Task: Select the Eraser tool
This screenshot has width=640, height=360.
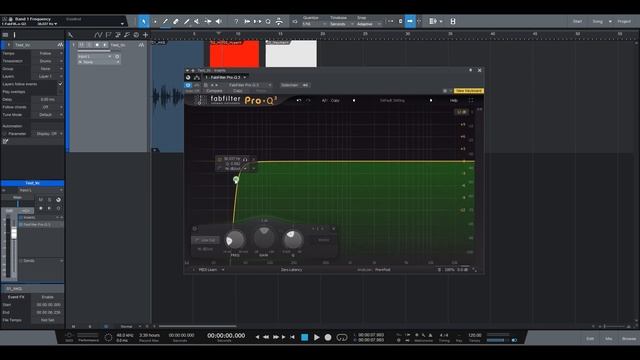Action: 176,21
